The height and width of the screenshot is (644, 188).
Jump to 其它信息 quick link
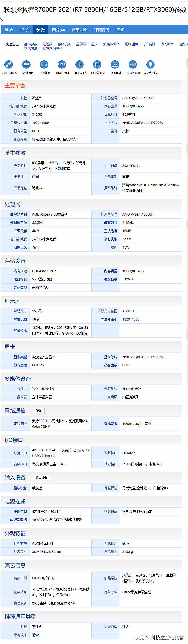31,48
